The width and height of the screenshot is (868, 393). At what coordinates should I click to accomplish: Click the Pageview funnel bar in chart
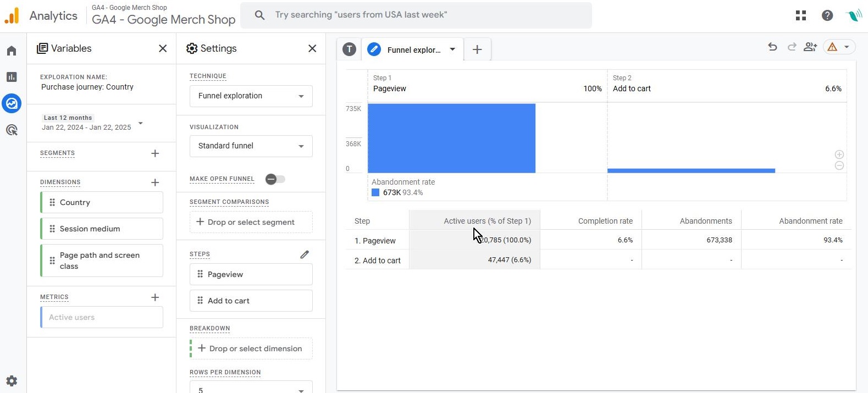(x=451, y=138)
